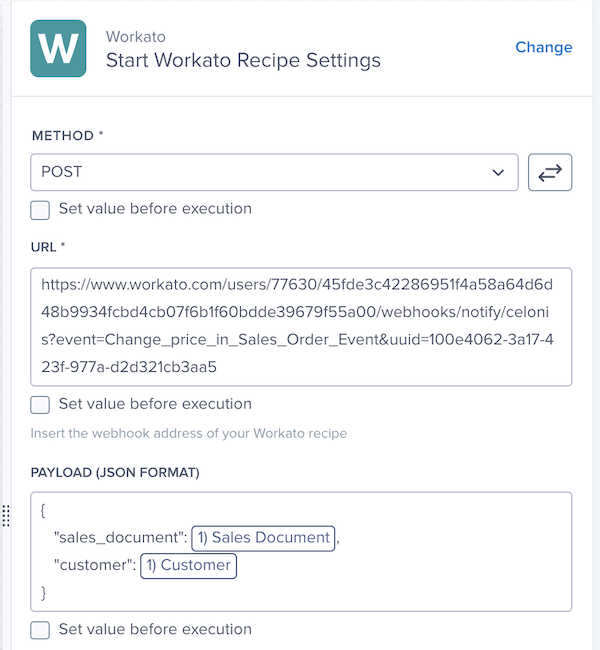
Task: Click the Start Workato Recipe Settings title
Action: tap(243, 60)
